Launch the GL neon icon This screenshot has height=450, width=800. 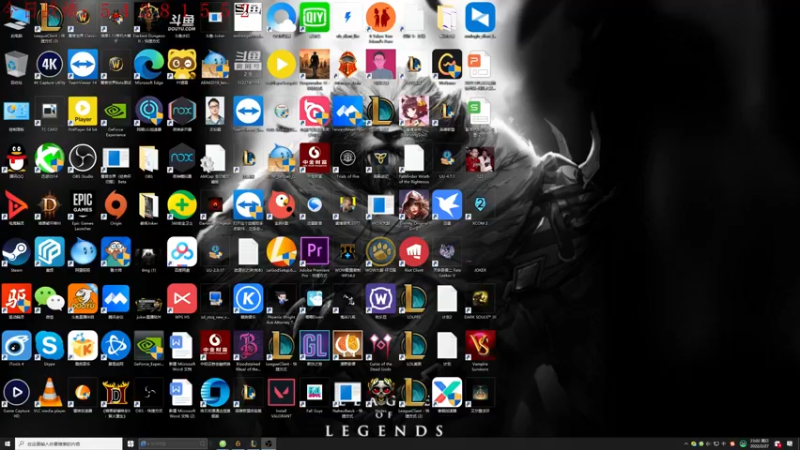click(x=314, y=346)
